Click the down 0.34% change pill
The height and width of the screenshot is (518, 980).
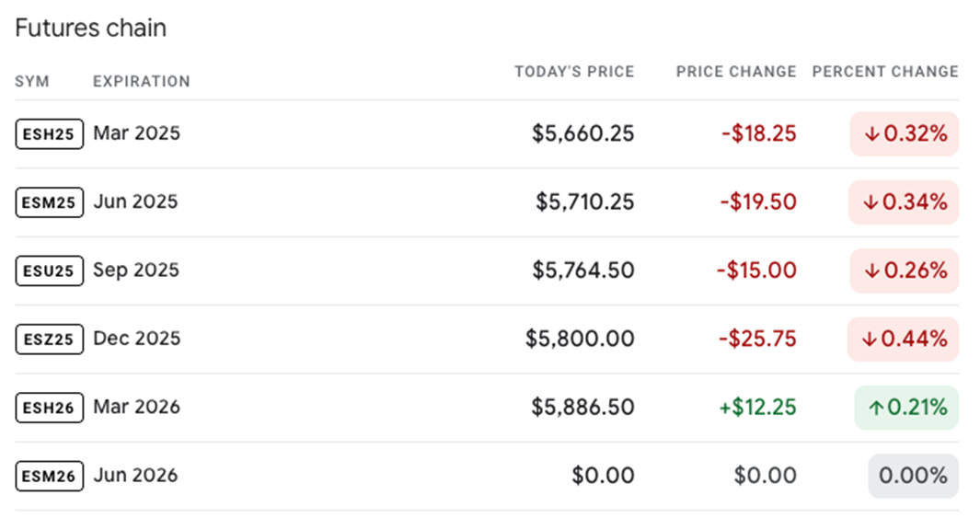point(904,202)
